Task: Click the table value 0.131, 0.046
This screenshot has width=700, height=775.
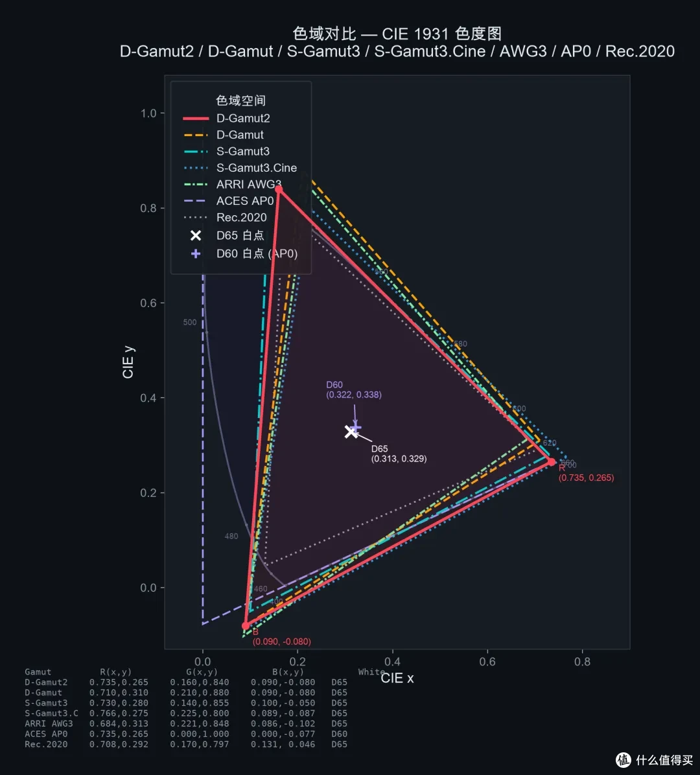Action: coord(283,745)
